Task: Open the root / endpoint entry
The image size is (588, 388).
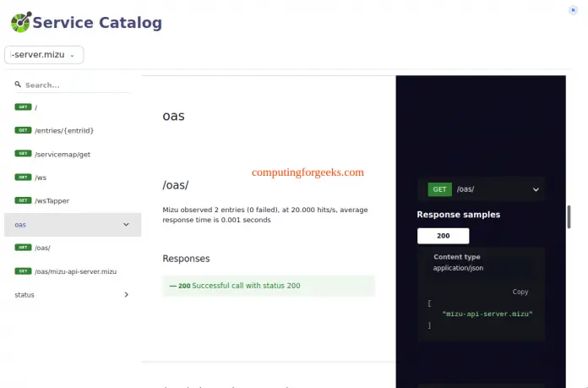Action: (36, 107)
